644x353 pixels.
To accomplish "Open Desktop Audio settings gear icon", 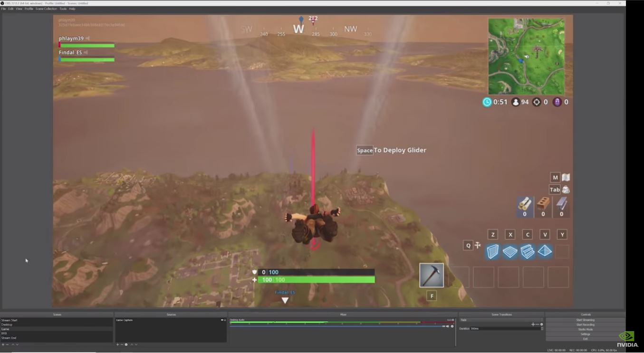I will [452, 326].
